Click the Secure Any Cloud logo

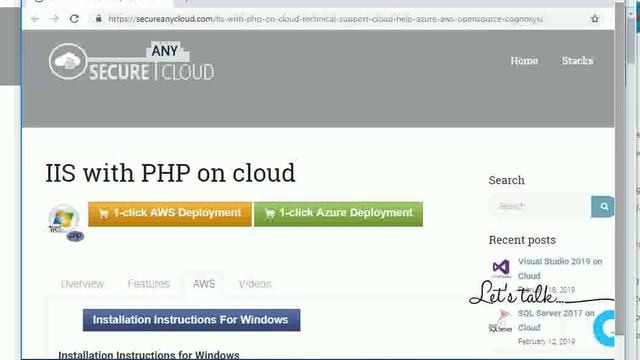[x=131, y=61]
